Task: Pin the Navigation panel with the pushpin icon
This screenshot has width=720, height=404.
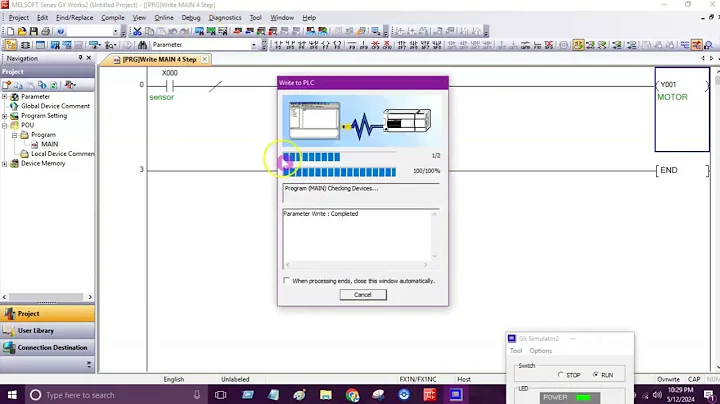Action: click(x=80, y=58)
